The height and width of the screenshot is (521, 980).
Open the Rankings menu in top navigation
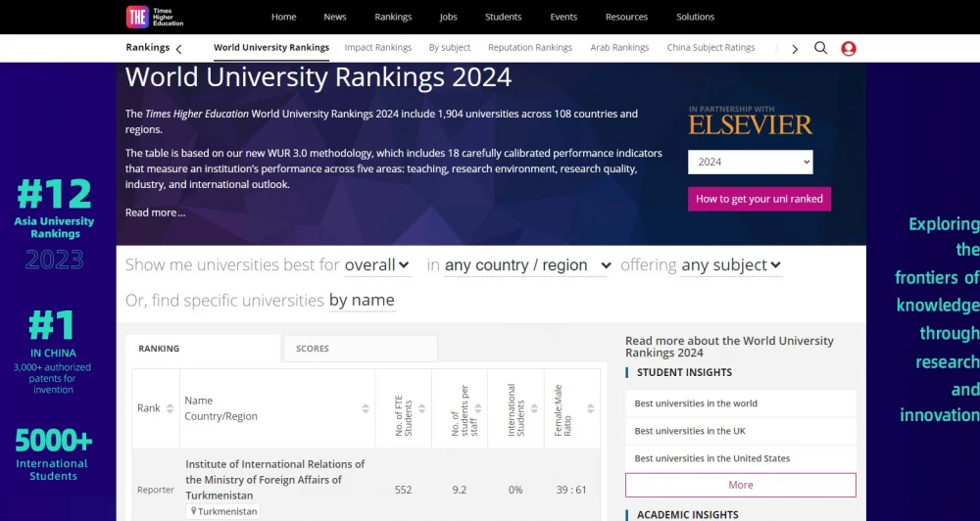(x=393, y=17)
